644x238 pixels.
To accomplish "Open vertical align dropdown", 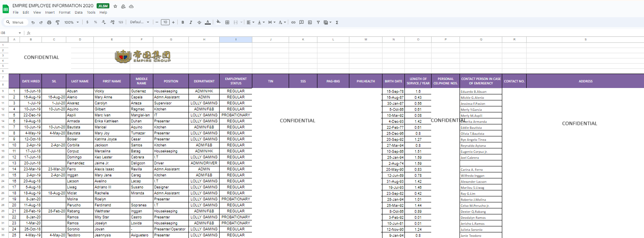I will point(261,22).
